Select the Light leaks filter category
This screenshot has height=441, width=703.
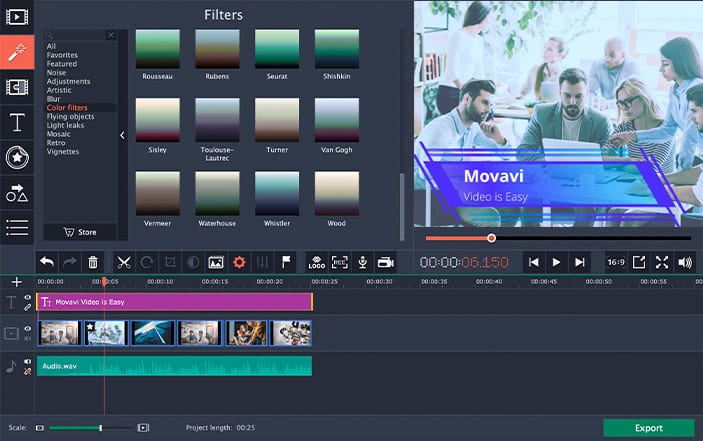click(x=65, y=125)
